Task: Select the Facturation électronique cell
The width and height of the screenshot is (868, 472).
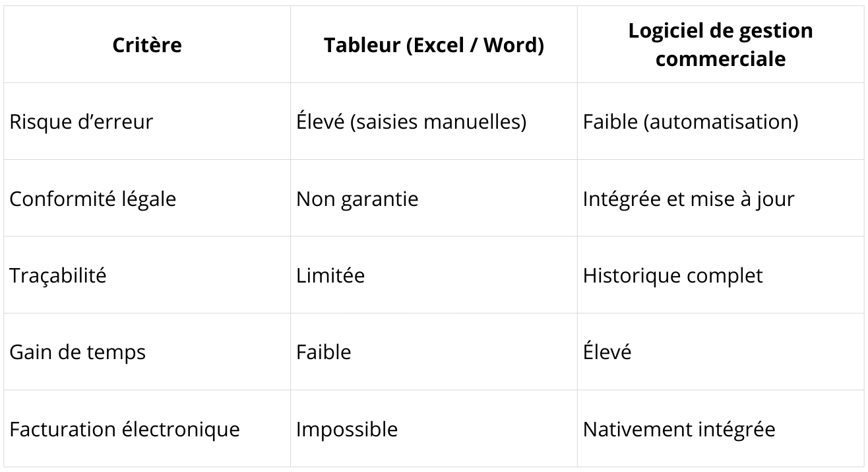Action: 124,429
